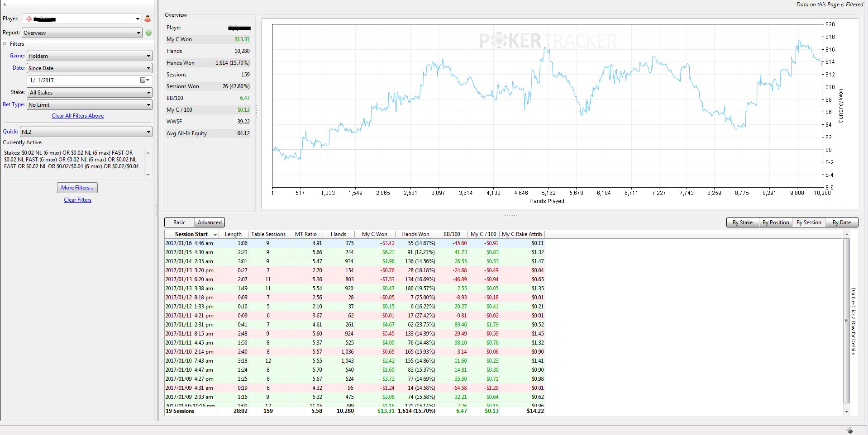The height and width of the screenshot is (435, 868).
Task: Click the red player selection icon
Action: pos(147,19)
